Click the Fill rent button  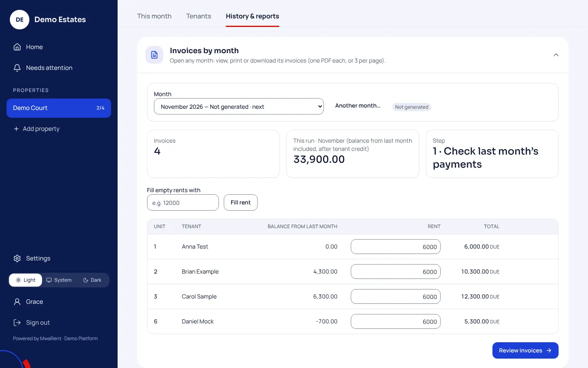(241, 202)
